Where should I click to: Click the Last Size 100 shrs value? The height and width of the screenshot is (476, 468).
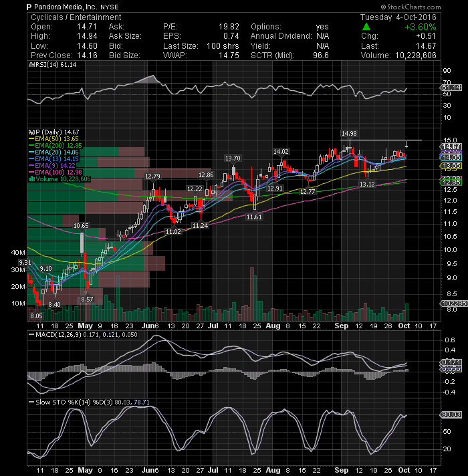(x=223, y=46)
